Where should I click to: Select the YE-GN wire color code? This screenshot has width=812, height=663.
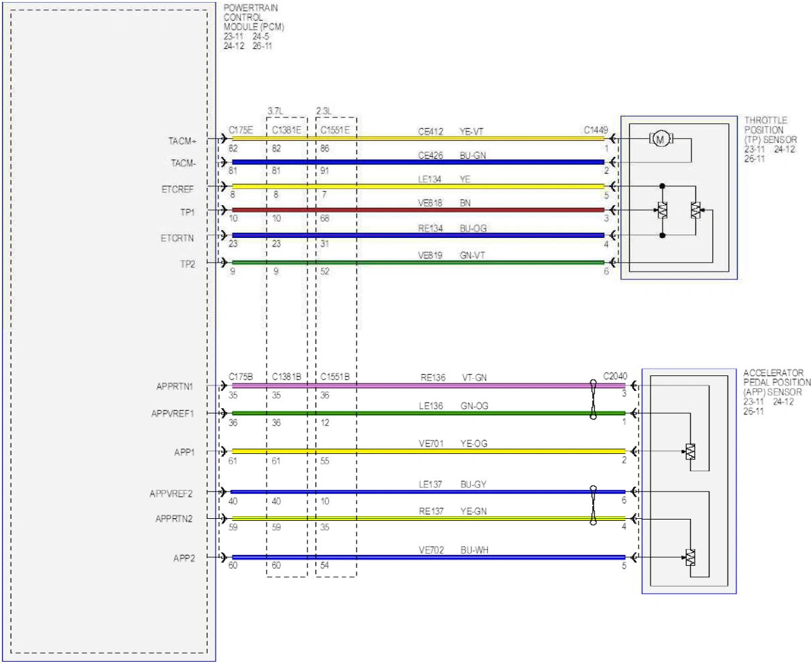coord(474,511)
